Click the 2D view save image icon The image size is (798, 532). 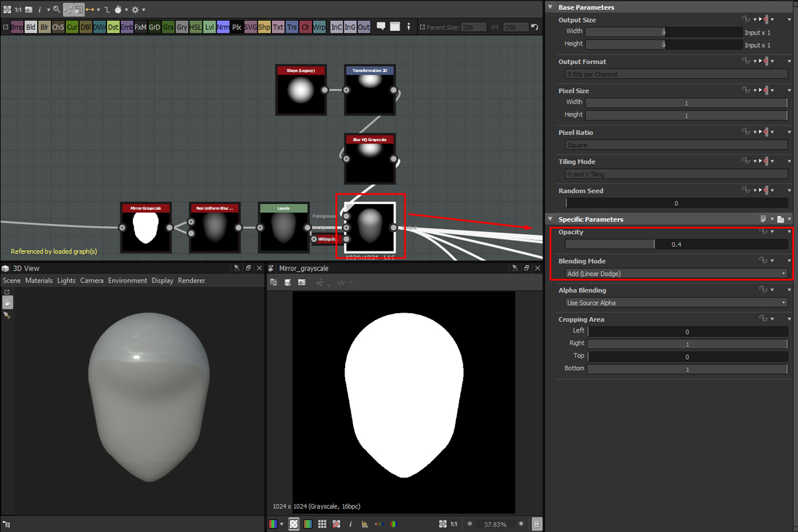tap(287, 283)
